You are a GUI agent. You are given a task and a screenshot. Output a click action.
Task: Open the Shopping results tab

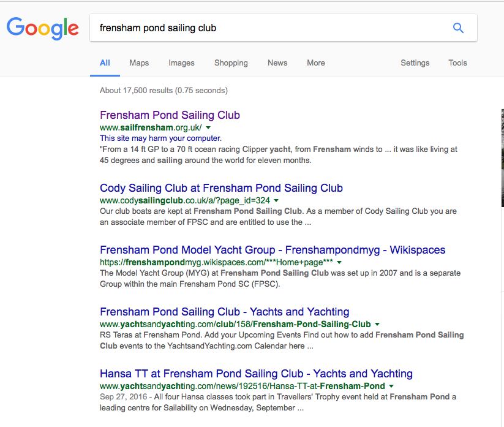pos(231,63)
